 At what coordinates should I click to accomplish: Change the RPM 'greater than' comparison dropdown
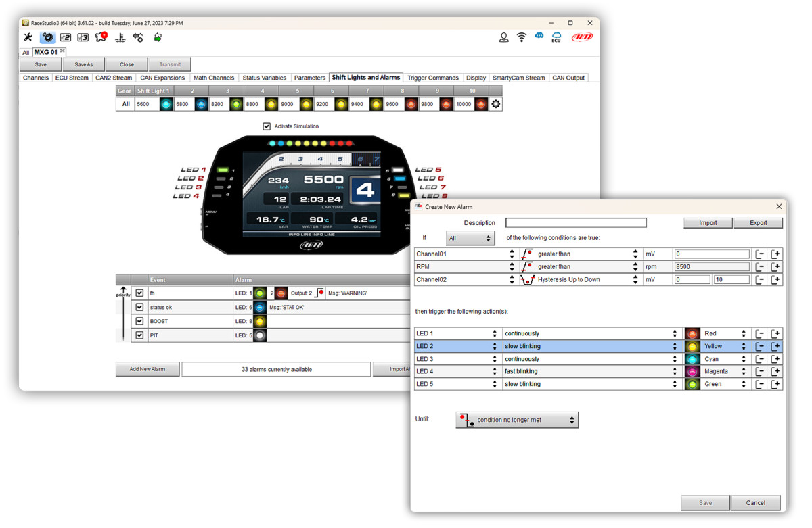tap(579, 267)
